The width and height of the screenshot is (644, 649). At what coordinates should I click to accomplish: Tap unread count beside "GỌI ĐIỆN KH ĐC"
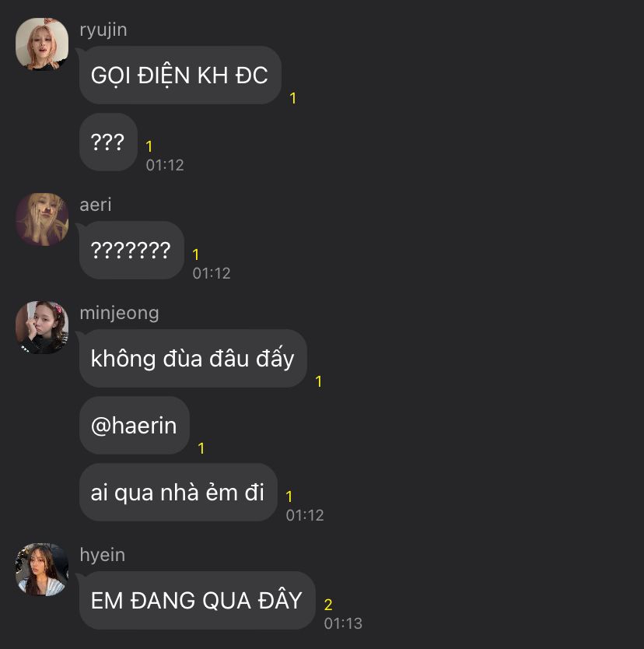[293, 98]
